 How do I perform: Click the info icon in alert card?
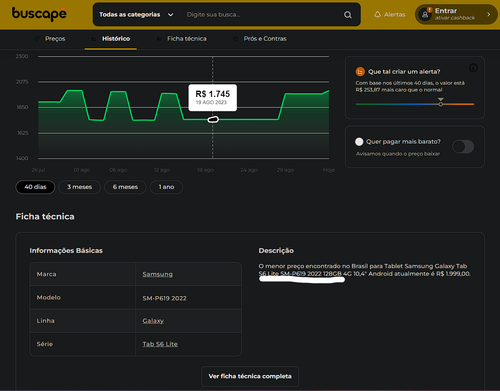(473, 68)
